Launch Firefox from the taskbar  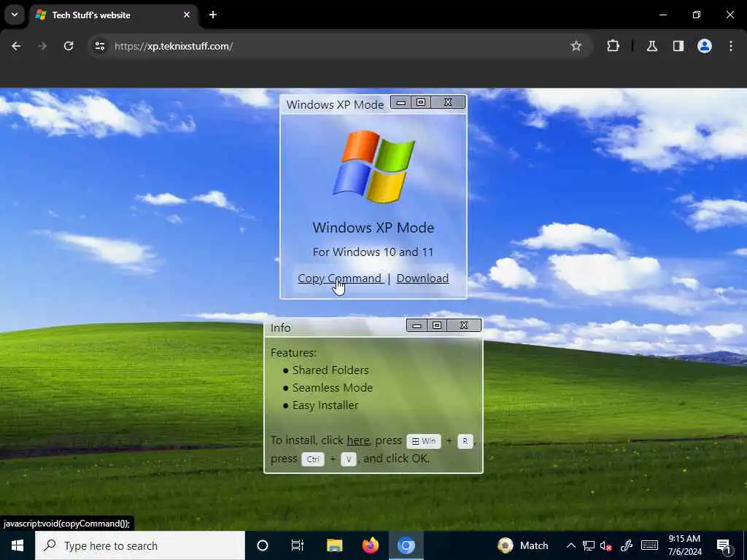370,545
